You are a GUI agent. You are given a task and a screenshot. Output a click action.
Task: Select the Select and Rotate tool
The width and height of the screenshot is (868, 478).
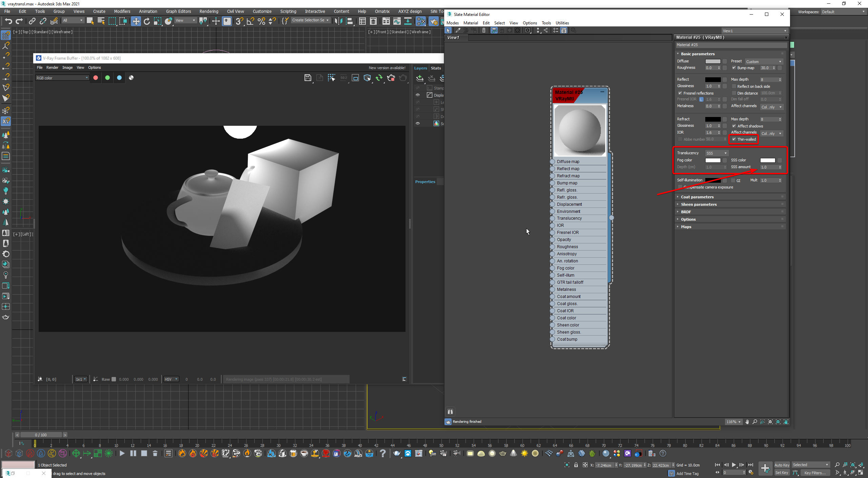(147, 21)
